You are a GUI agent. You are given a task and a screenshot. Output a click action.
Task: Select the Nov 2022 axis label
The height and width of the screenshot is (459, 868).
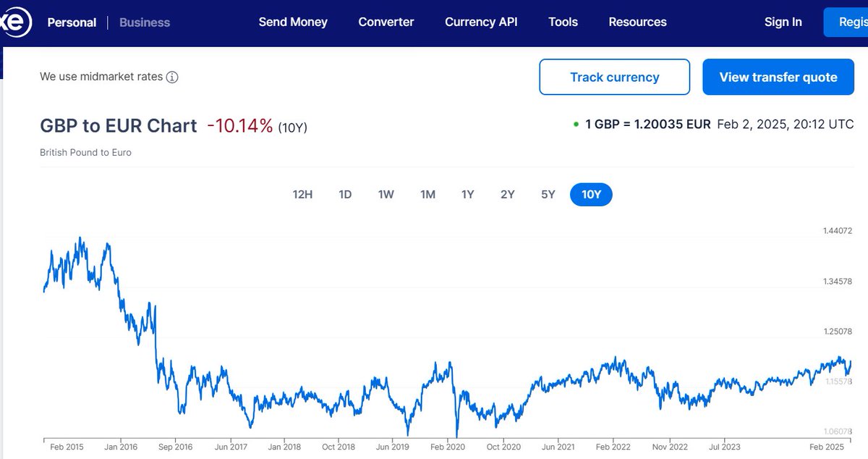[669, 447]
